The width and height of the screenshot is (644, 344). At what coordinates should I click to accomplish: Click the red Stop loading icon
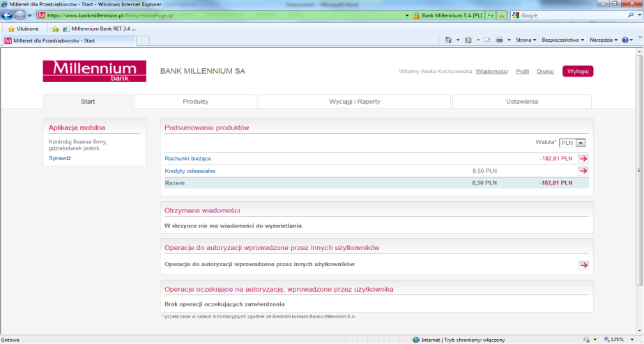pos(502,15)
